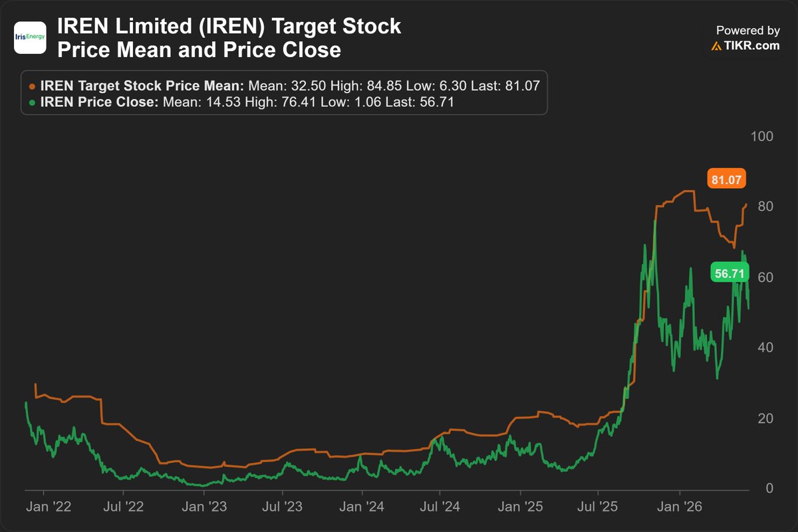Click the Jul '24 x-axis label
Screen dimensions: 798x532
(442, 507)
